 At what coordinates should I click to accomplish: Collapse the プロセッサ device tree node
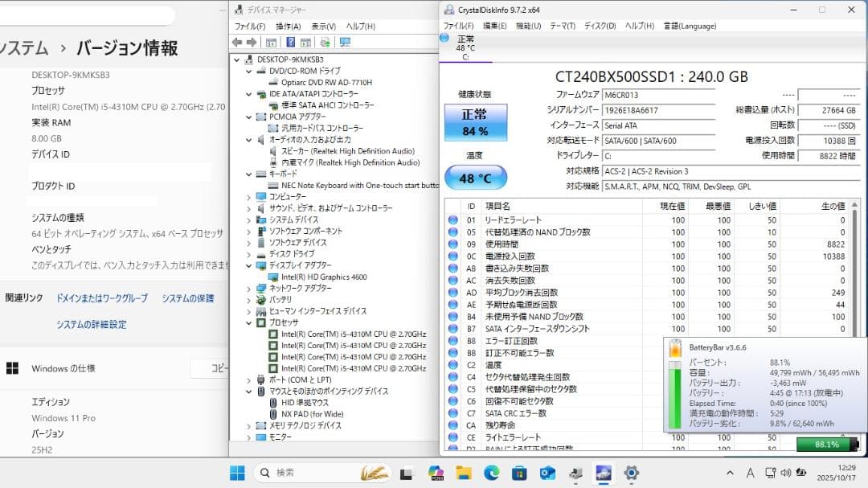[x=248, y=322]
